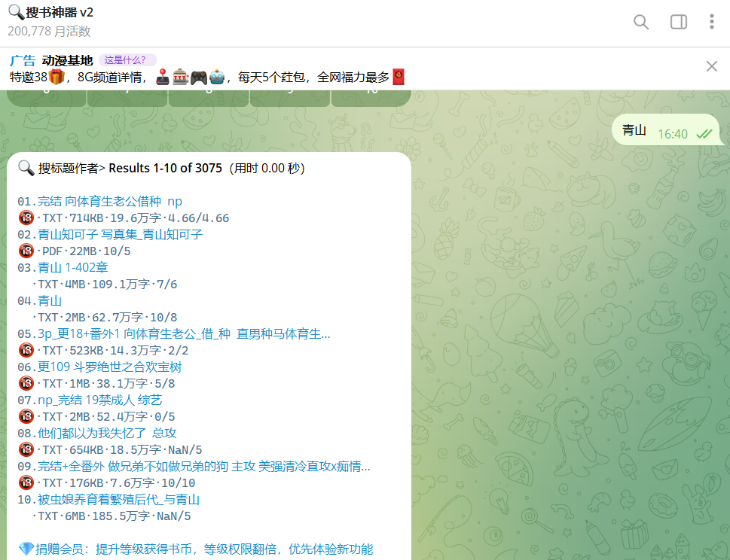Screen dimensions: 730x560
Task: Click the 200,778 月活数 subtitle
Action: tap(49, 31)
